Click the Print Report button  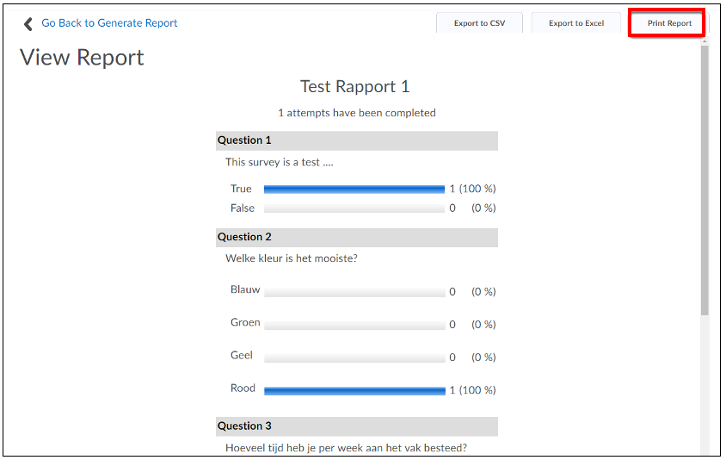[x=669, y=23]
